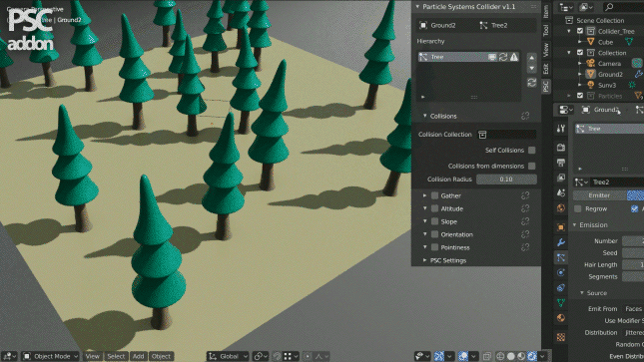Screen dimensions: 644x362
Task: Open the Emit From Faces dropdown
Action: pyautogui.click(x=633, y=308)
